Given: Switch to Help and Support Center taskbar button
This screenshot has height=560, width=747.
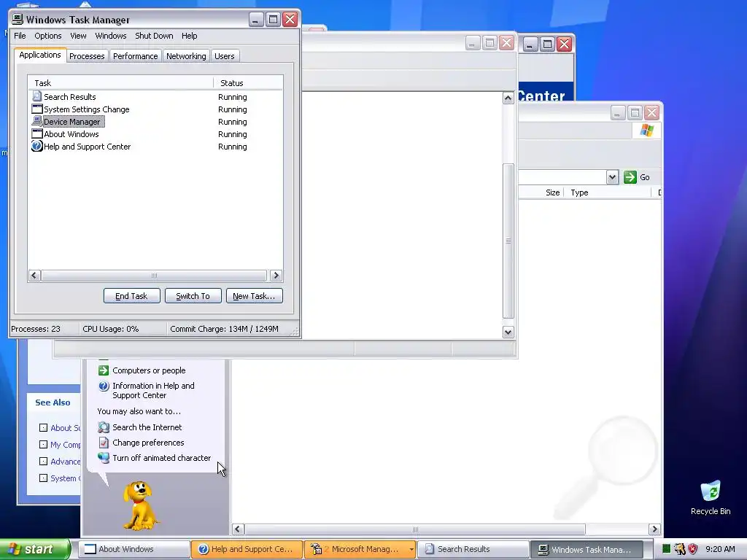Looking at the screenshot, I should tap(247, 549).
